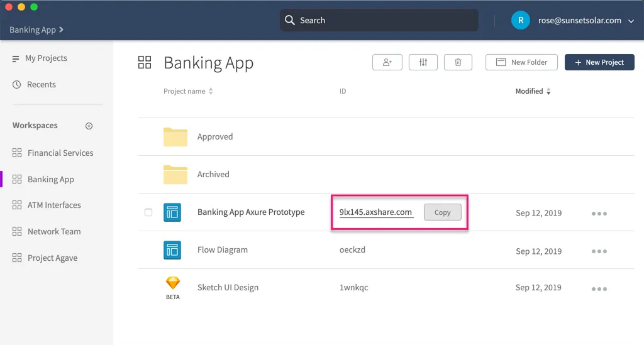Viewport: 644px width, 345px height.
Task: Click the Flow Diagram project icon
Action: pos(172,250)
